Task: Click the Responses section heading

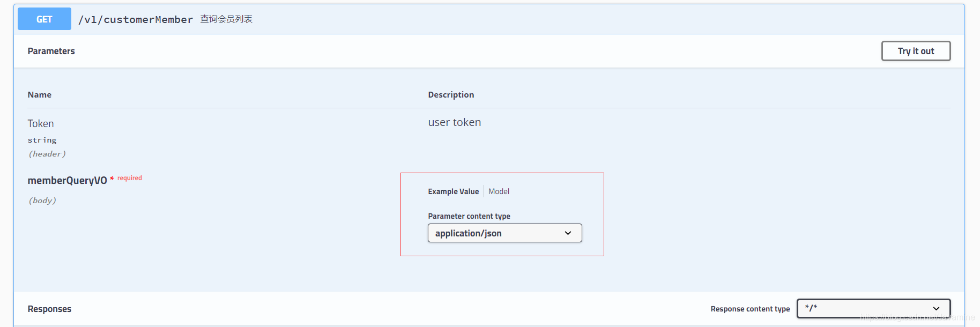Action: [x=49, y=309]
